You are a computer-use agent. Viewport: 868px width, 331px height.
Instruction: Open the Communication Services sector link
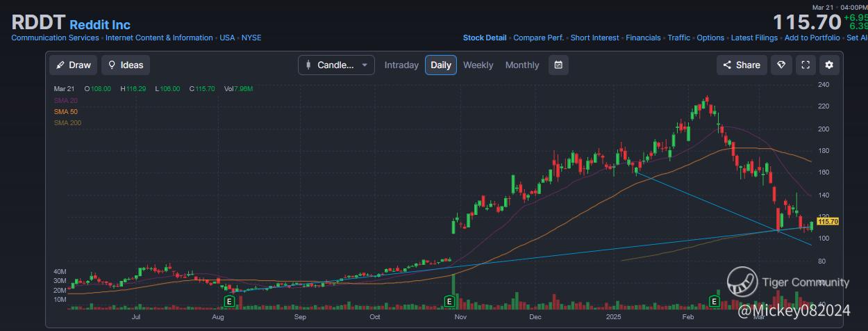pos(56,38)
